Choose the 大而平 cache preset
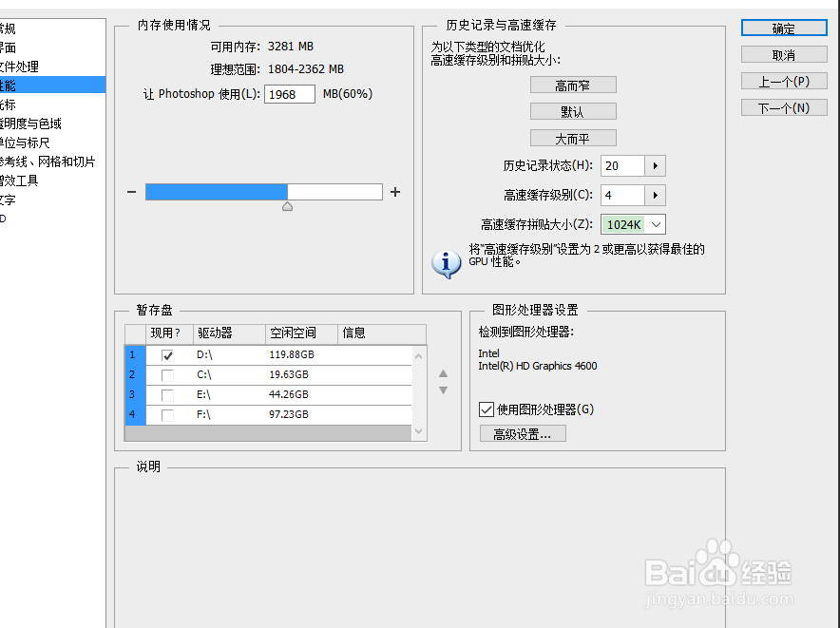 [x=573, y=139]
